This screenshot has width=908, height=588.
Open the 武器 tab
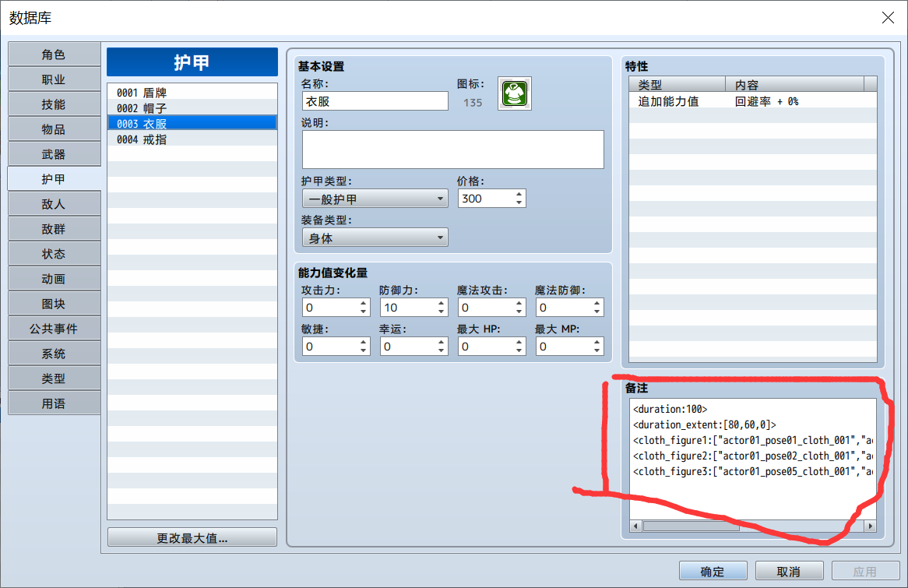pyautogui.click(x=54, y=154)
